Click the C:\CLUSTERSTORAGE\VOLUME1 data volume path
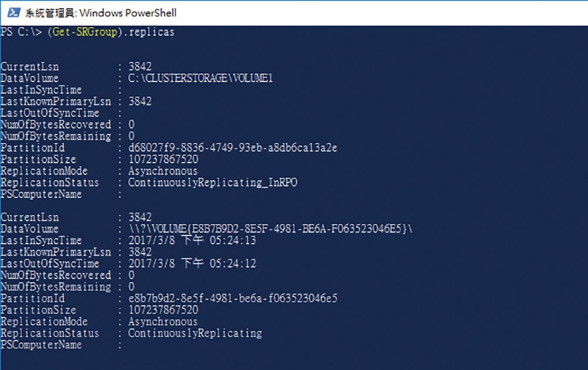This screenshot has height=370, width=588. coord(201,78)
